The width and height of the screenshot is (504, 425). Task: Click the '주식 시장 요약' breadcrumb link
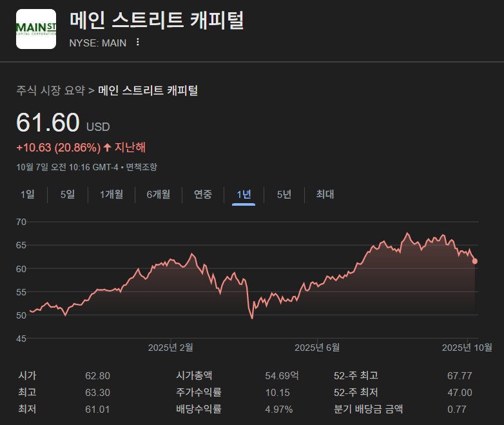(x=50, y=90)
